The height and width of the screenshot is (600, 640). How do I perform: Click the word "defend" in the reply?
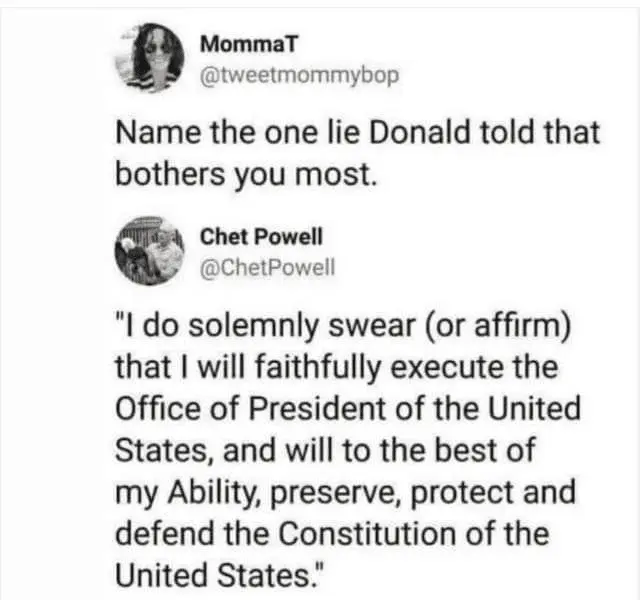(161, 533)
